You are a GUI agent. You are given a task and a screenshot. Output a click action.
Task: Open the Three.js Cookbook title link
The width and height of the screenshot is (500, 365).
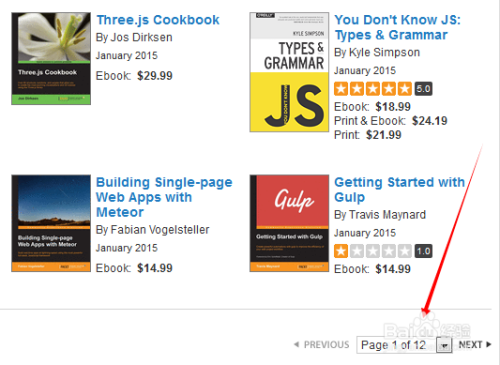click(158, 20)
